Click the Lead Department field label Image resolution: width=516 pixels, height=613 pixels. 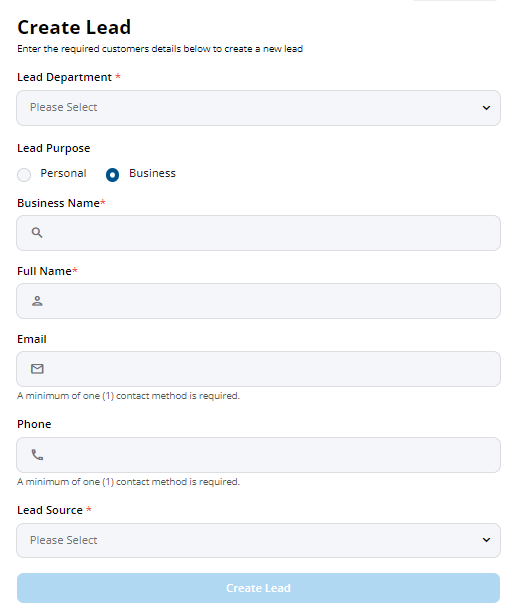pyautogui.click(x=64, y=77)
